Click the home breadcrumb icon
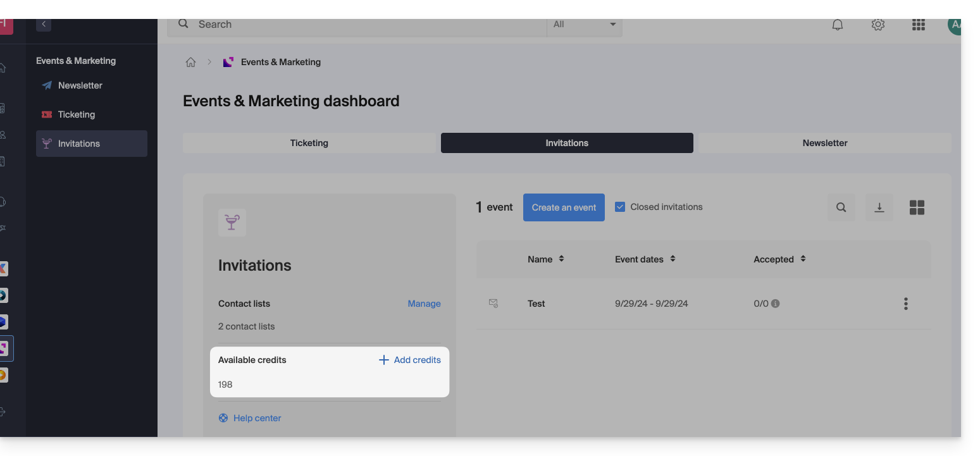The height and width of the screenshot is (456, 980). point(190,62)
